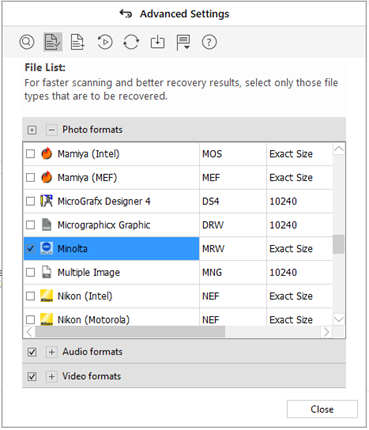Click the Multiple Image file icon

[x=47, y=272]
